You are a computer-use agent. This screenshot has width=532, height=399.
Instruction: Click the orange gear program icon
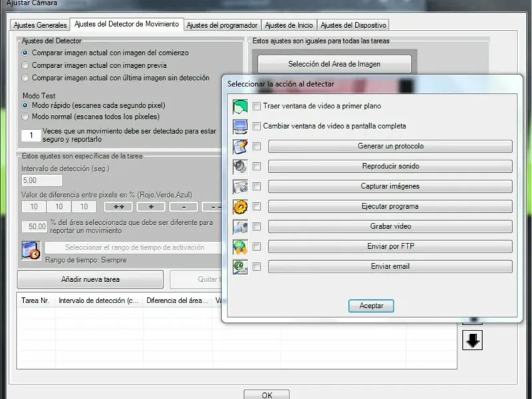(x=240, y=207)
